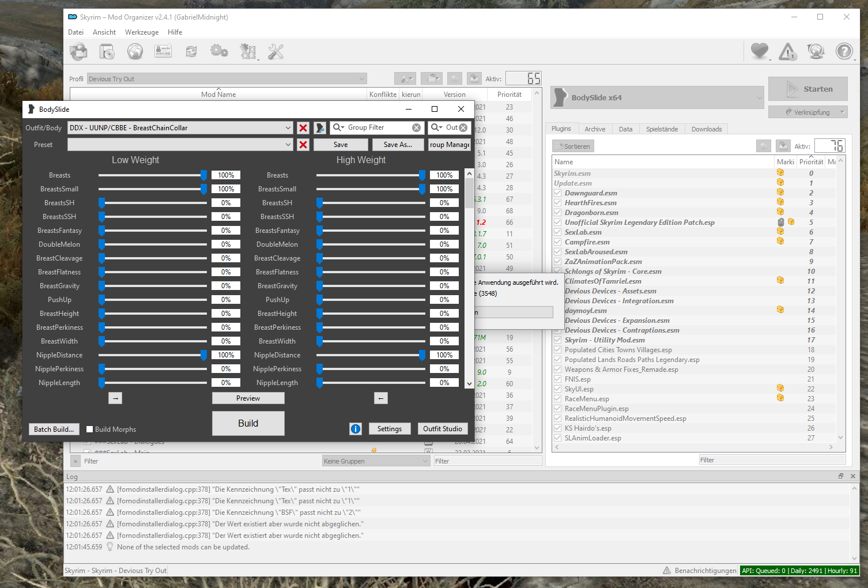Click the body silhouette icon next to Outfit/Body
The height and width of the screenshot is (588, 868).
click(320, 128)
